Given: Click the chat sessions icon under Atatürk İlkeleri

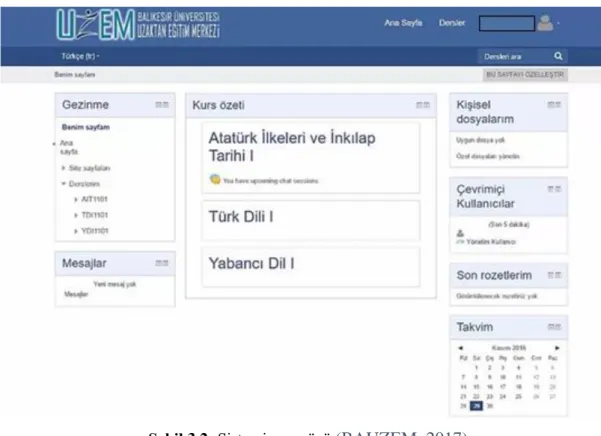Looking at the screenshot, I should pyautogui.click(x=215, y=179).
